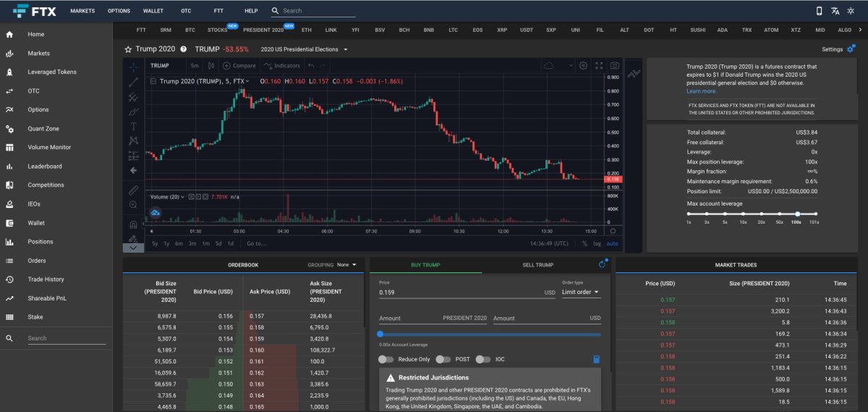This screenshot has height=412, width=868.
Task: Click the Go to... date button
Action: 256,243
